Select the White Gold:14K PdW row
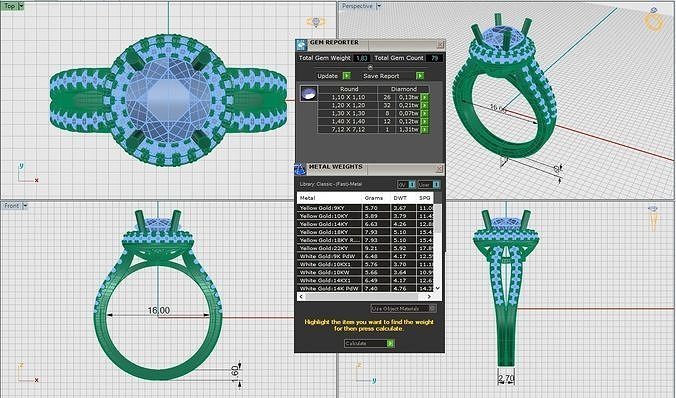Screen dimensions: 676x398 coord(365,288)
